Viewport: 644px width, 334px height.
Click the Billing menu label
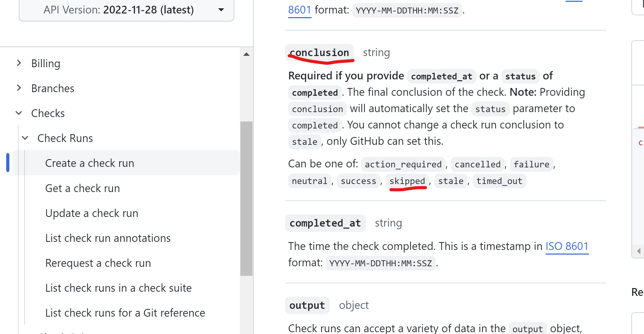pos(46,63)
